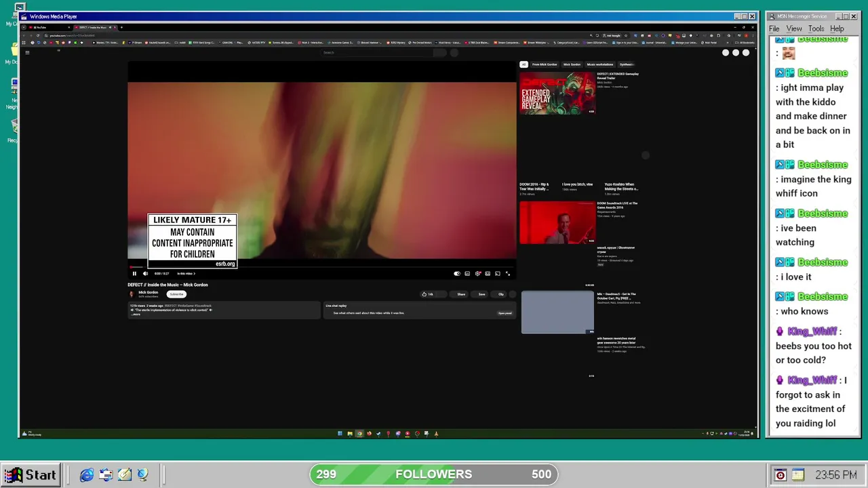868x488 pixels.
Task: Launch Internet Explorer from quick launch
Action: [x=87, y=475]
